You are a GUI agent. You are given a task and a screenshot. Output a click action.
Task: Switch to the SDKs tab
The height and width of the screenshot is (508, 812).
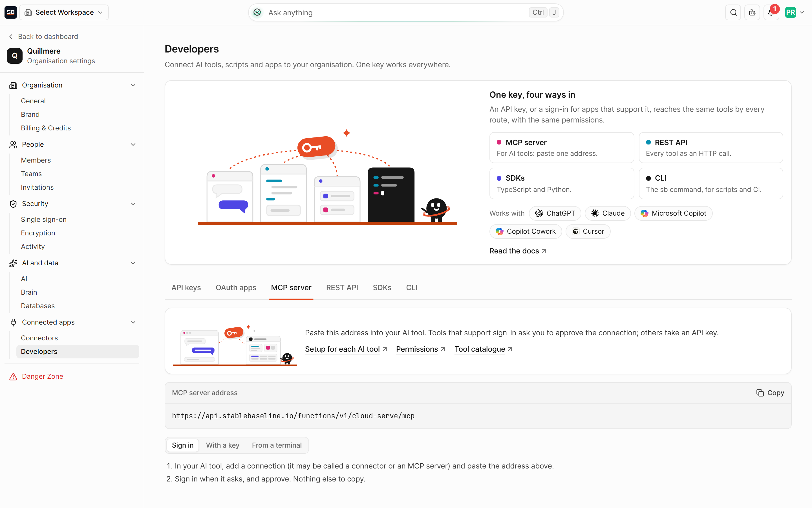pos(382,288)
